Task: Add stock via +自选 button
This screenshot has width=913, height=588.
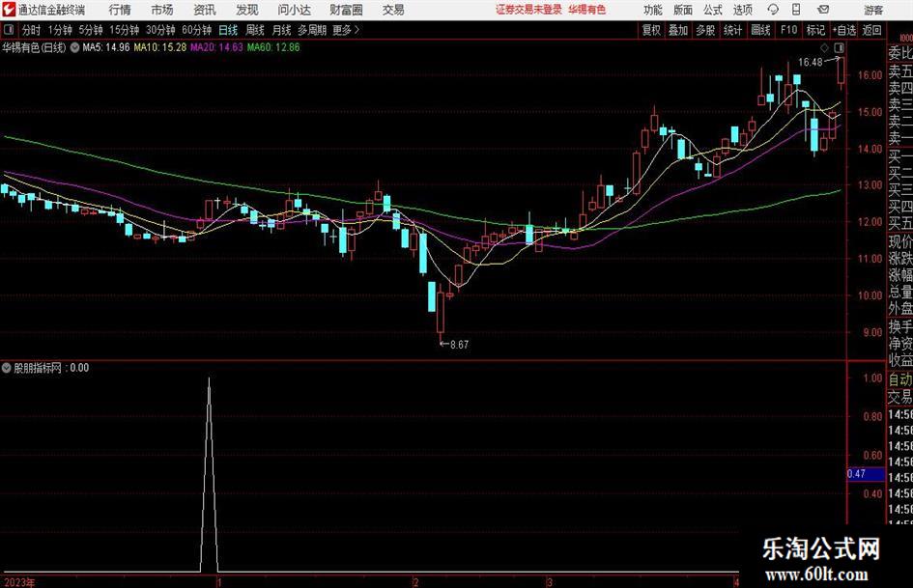Action: point(843,30)
